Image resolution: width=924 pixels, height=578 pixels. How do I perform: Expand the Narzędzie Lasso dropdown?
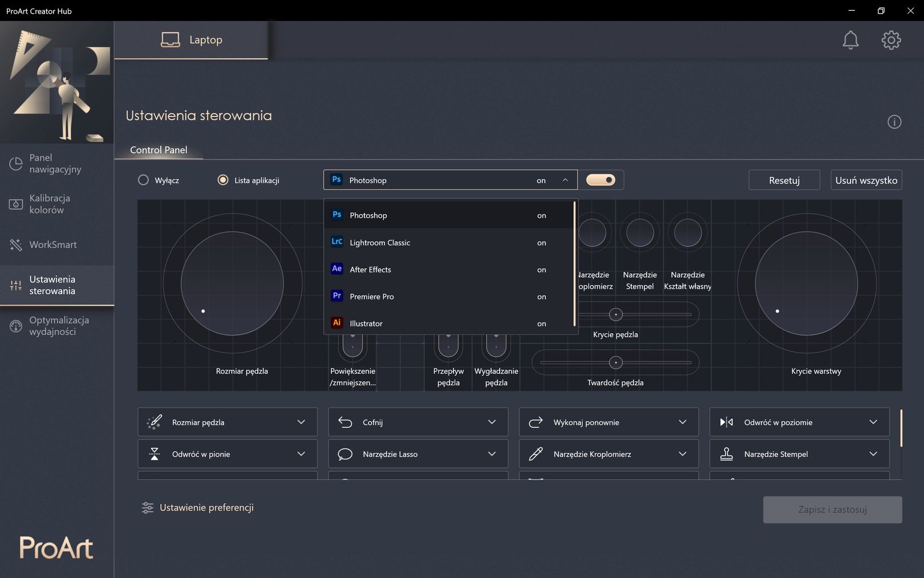[x=492, y=454]
